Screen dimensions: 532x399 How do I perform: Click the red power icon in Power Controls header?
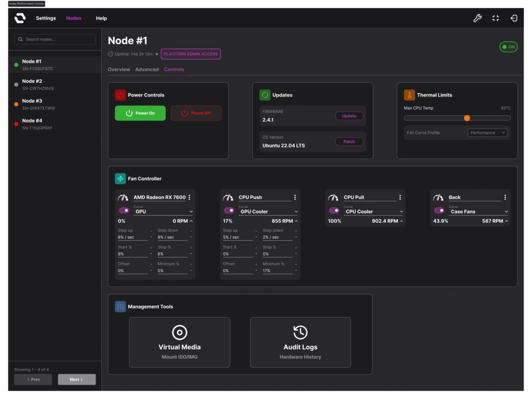click(x=120, y=95)
